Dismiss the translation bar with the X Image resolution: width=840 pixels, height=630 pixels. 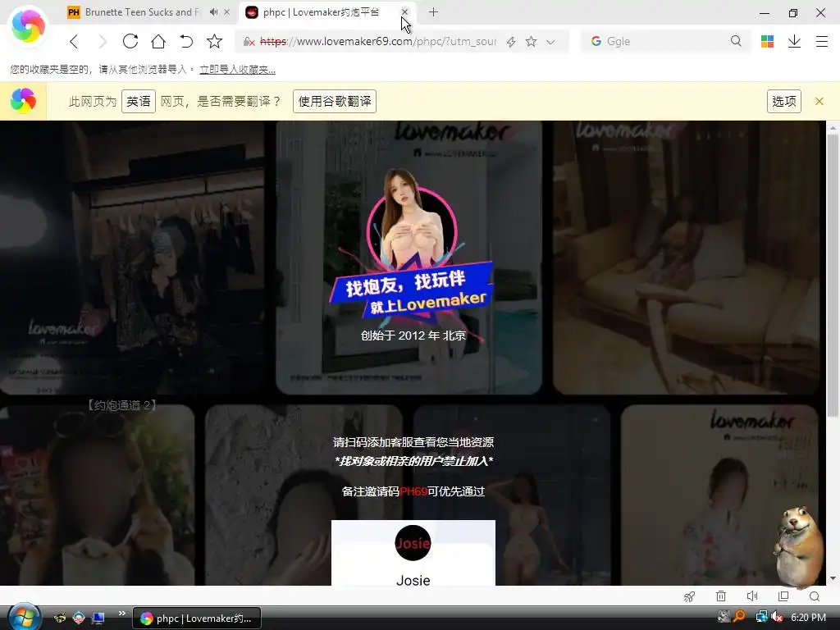pyautogui.click(x=819, y=101)
